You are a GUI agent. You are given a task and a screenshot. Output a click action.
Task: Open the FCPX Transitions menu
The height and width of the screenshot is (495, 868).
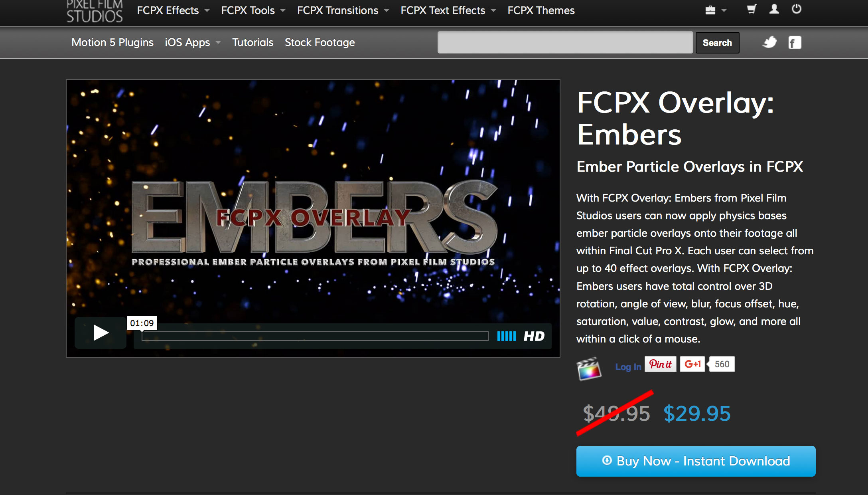[x=342, y=11]
